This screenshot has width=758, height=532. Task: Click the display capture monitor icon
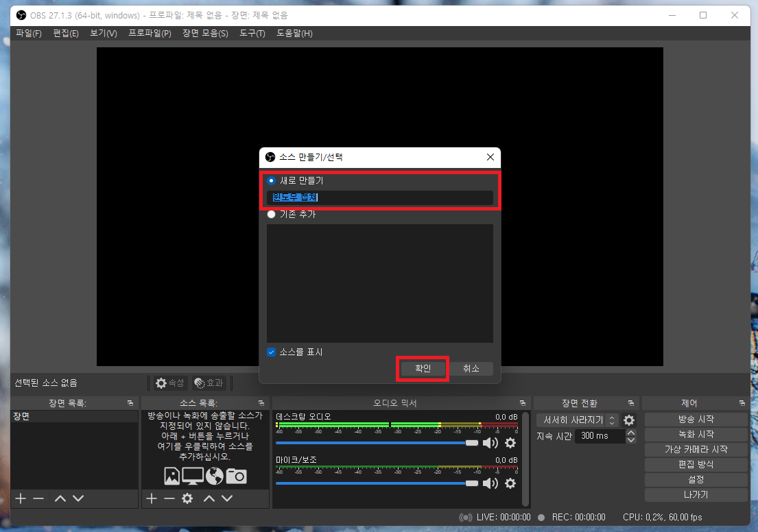(192, 476)
